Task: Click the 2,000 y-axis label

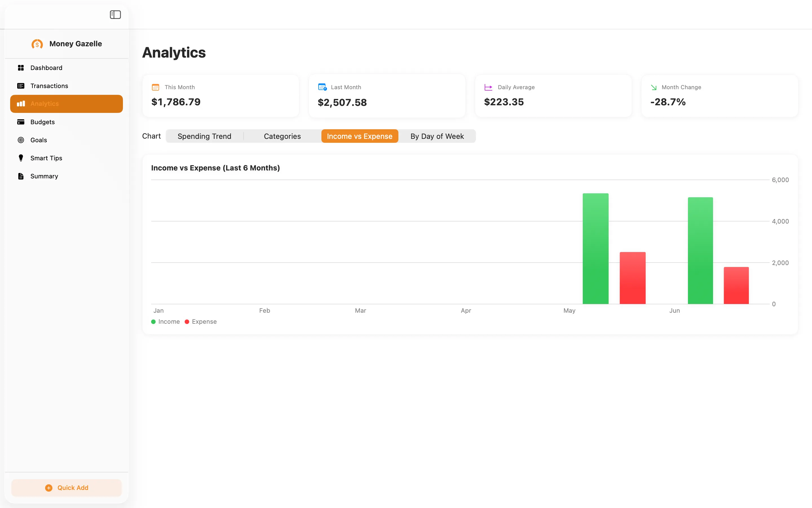Action: (x=780, y=263)
